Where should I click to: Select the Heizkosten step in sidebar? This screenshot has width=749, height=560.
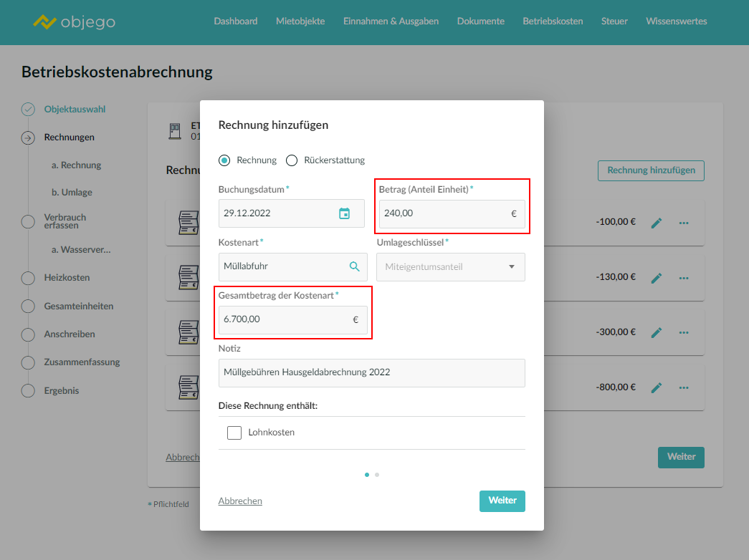[x=67, y=278]
